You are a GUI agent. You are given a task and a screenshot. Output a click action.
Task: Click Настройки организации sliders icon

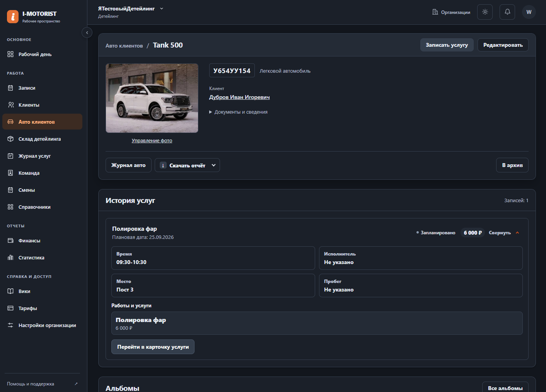click(x=10, y=325)
